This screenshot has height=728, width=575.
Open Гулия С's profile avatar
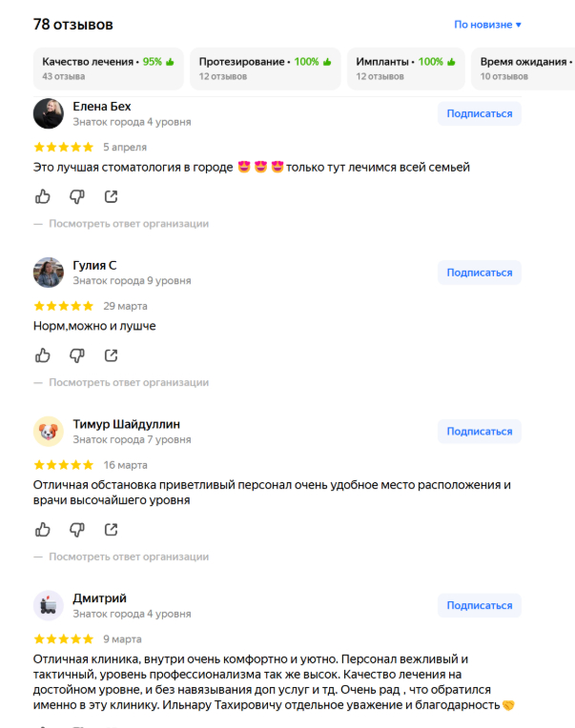(x=49, y=273)
